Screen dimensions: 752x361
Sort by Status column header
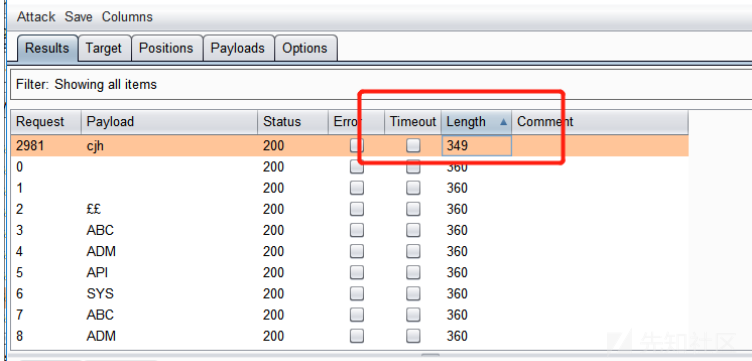pos(293,122)
